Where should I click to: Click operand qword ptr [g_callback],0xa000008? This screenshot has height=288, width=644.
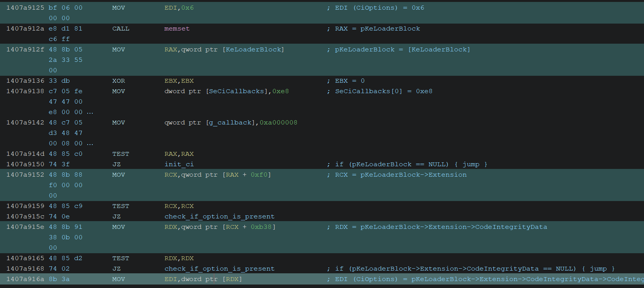231,123
